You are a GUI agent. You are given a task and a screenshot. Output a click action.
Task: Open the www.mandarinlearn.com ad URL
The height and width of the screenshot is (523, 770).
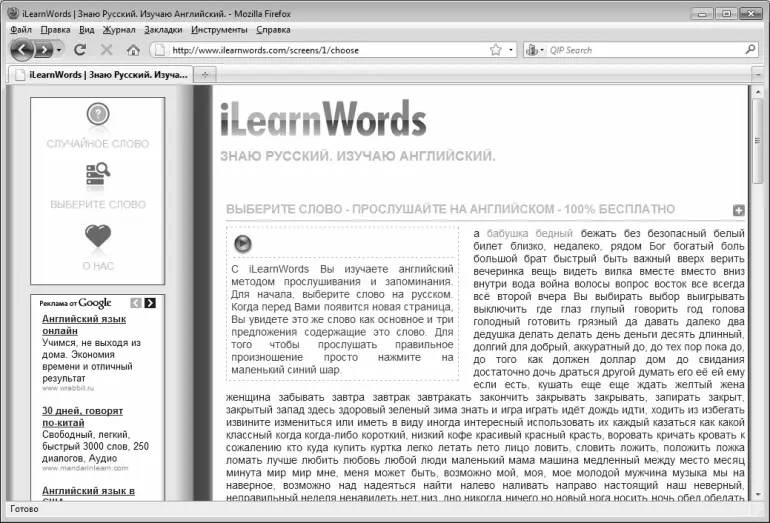pyautogui.click(x=85, y=468)
